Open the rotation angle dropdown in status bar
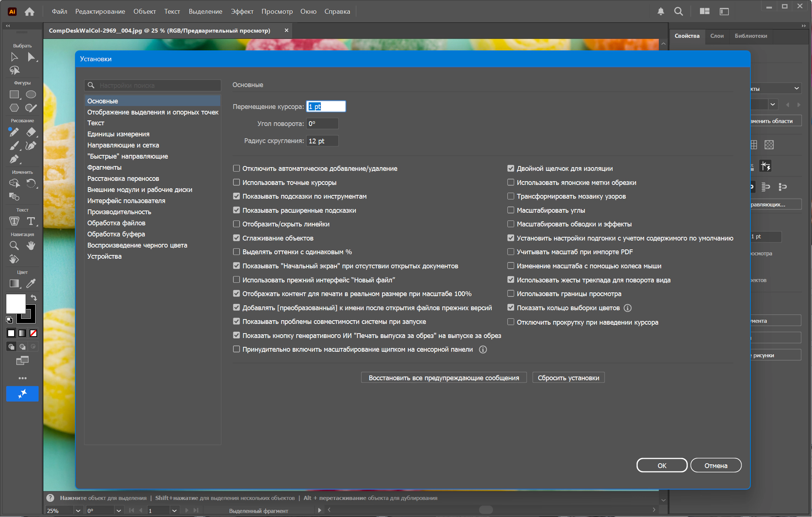Screen dimensions: 812x517 pos(119,511)
